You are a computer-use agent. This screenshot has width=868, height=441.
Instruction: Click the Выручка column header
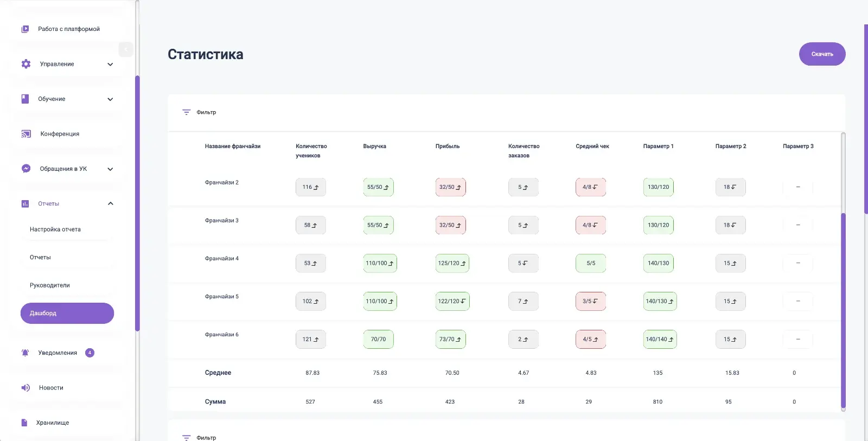375,146
